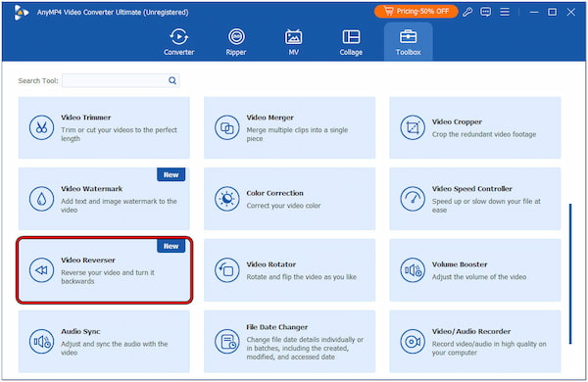Click the Video Watermark droplet icon
This screenshot has width=588, height=382.
coord(41,199)
